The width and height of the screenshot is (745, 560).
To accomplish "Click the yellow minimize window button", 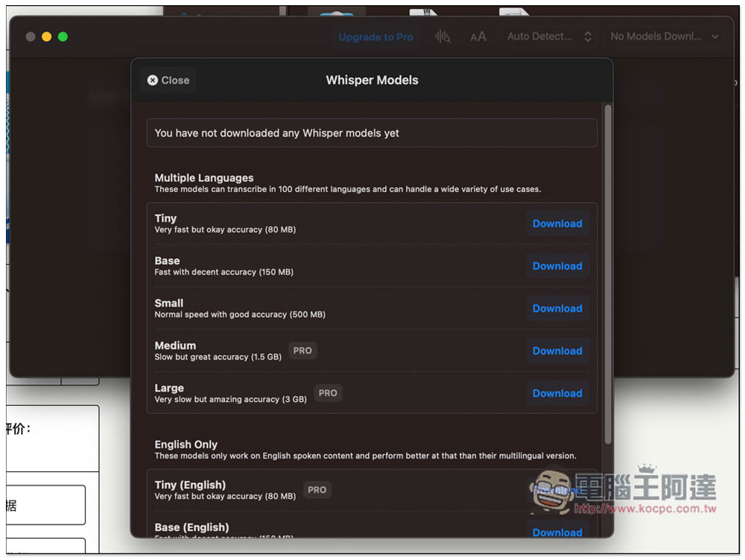I will click(46, 36).
